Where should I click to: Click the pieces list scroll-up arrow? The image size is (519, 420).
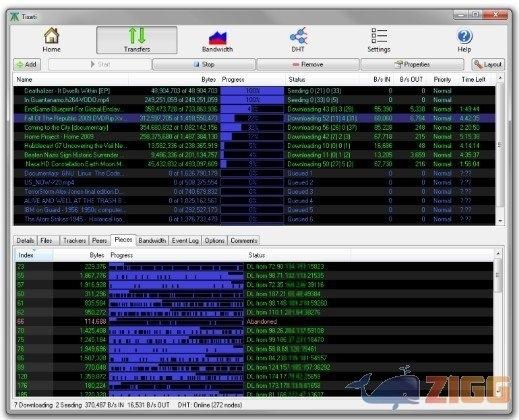[x=498, y=254]
